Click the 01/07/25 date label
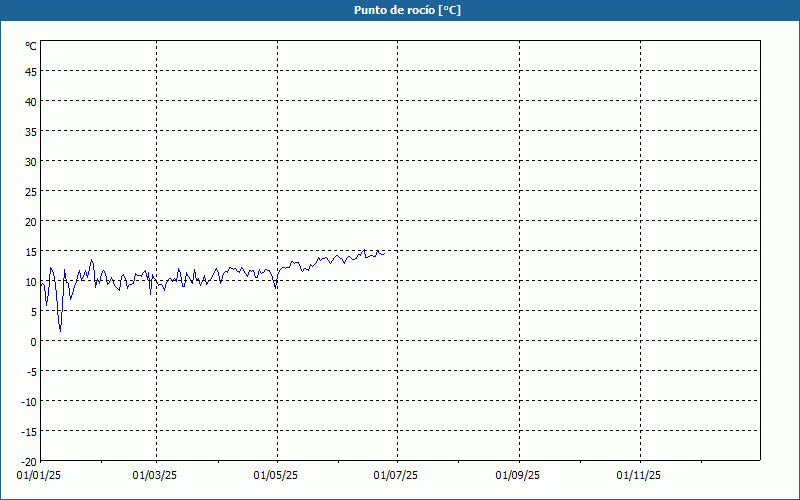Image resolution: width=800 pixels, height=500 pixels. pyautogui.click(x=395, y=476)
